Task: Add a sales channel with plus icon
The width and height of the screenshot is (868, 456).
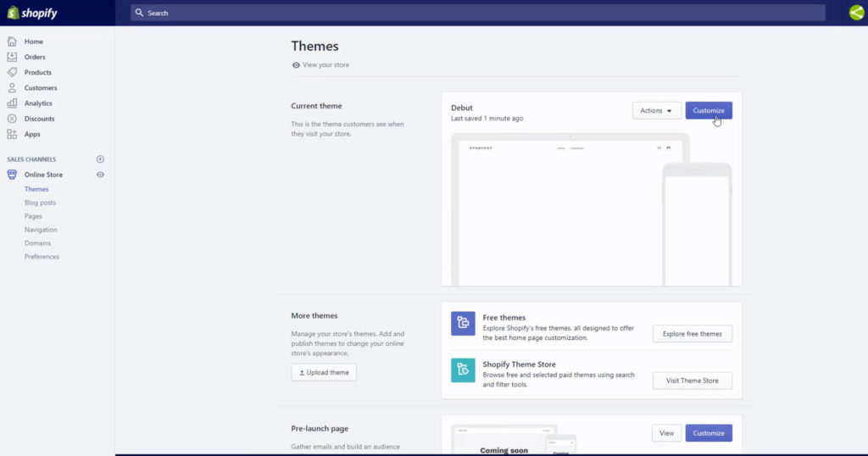Action: tap(100, 159)
